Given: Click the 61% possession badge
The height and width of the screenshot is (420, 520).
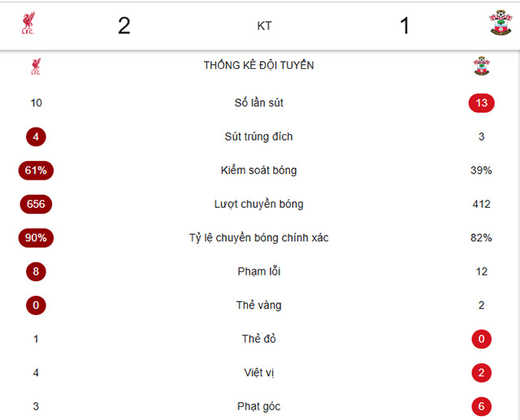Looking at the screenshot, I should pyautogui.click(x=36, y=171).
